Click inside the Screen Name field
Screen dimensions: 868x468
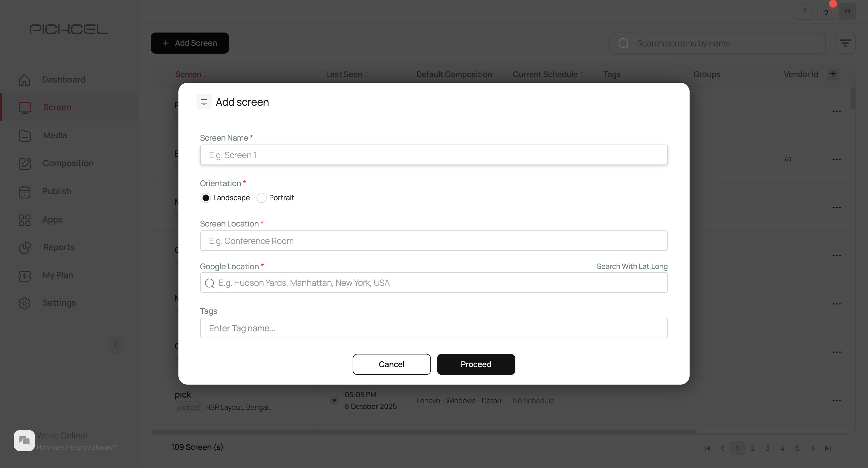click(x=433, y=155)
